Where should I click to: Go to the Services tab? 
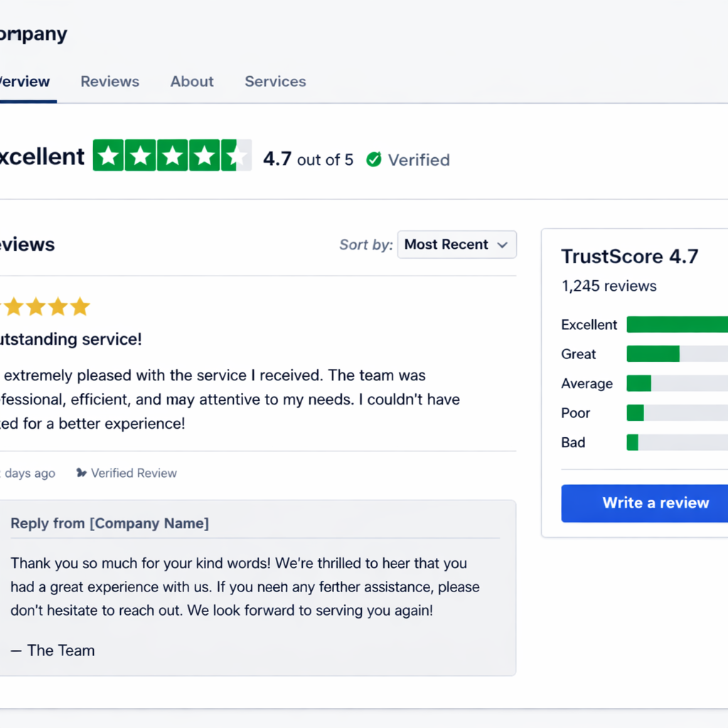275,81
